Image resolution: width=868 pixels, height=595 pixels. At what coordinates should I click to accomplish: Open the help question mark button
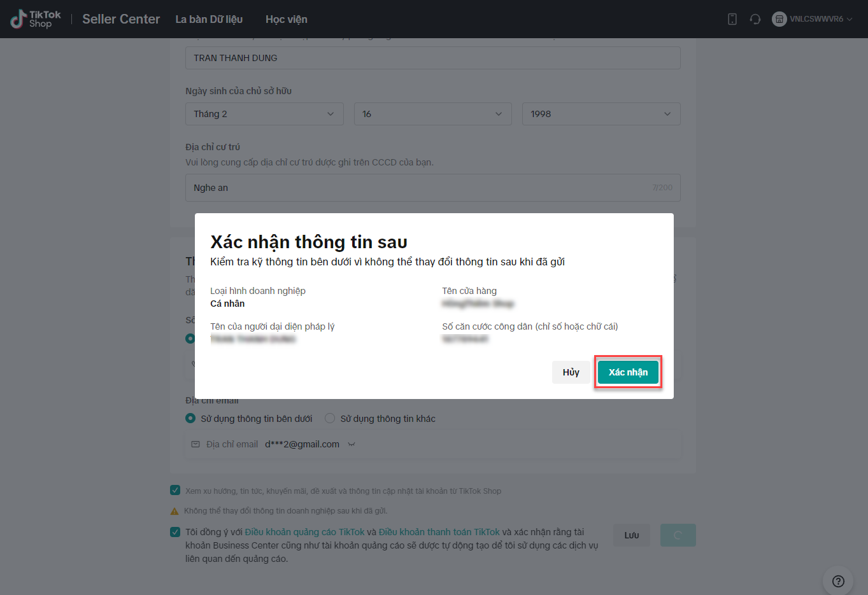pyautogui.click(x=838, y=581)
